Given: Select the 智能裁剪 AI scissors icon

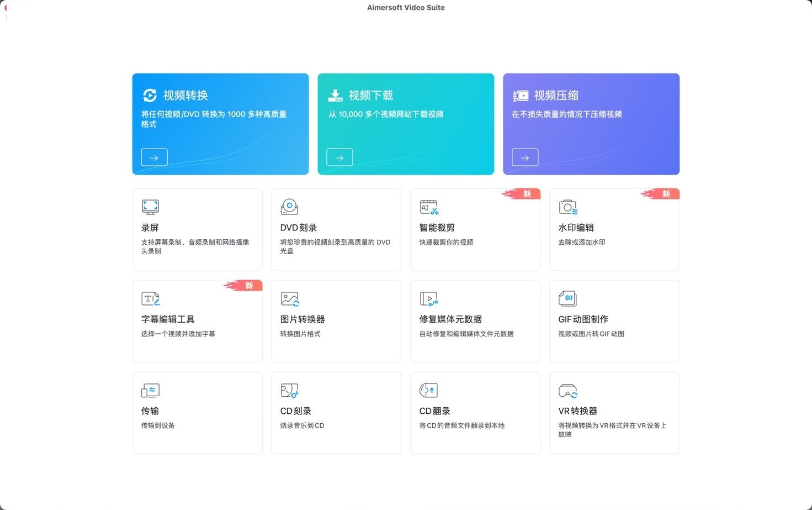Looking at the screenshot, I should click(429, 207).
